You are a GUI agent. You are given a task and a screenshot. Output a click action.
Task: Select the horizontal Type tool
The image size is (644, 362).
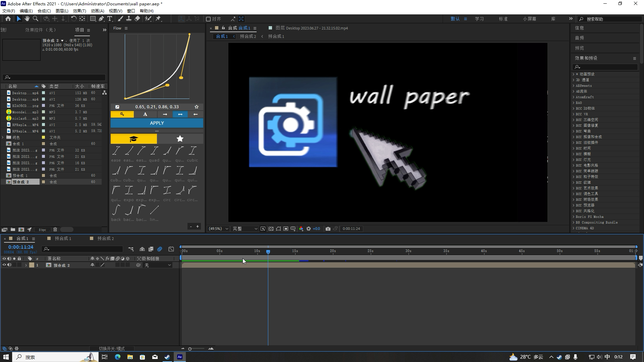coord(110,19)
